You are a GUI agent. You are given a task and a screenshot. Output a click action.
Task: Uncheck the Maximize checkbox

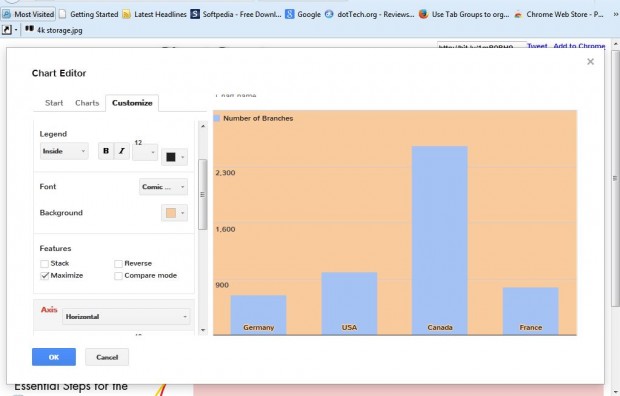click(x=45, y=276)
